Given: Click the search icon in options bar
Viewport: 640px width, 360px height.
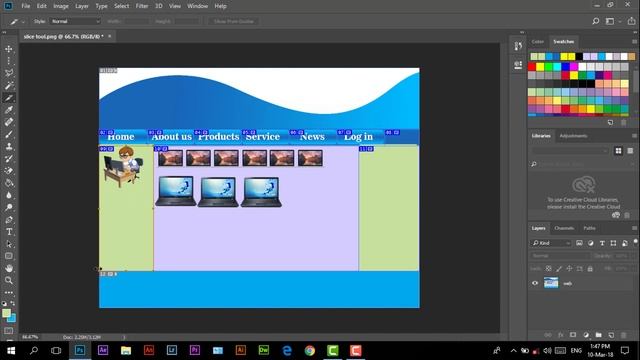Looking at the screenshot, I should (596, 21).
